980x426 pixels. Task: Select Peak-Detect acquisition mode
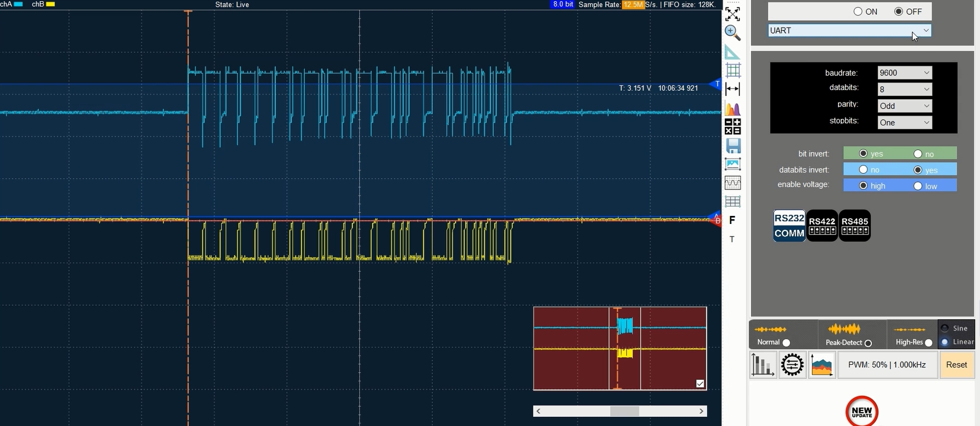click(868, 343)
